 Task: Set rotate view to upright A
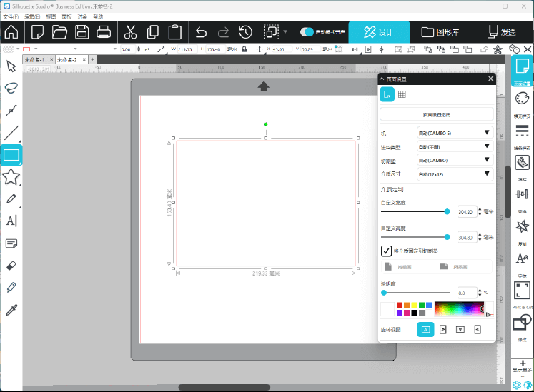coord(426,329)
